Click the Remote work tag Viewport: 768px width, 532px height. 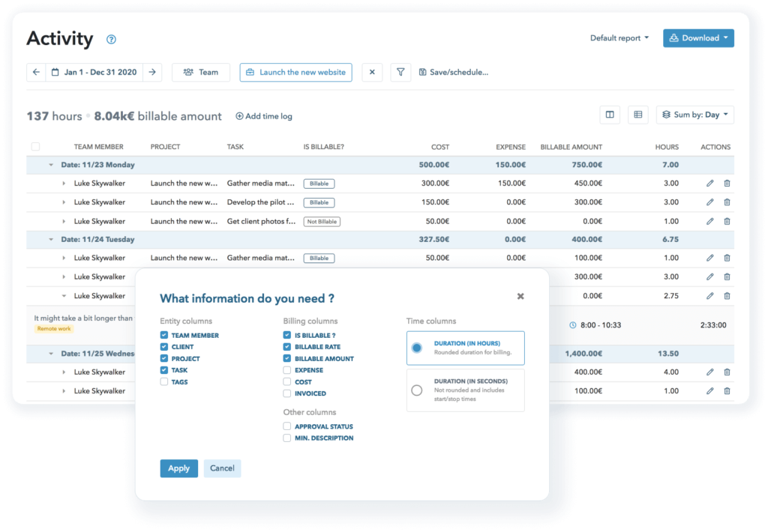[x=54, y=329]
